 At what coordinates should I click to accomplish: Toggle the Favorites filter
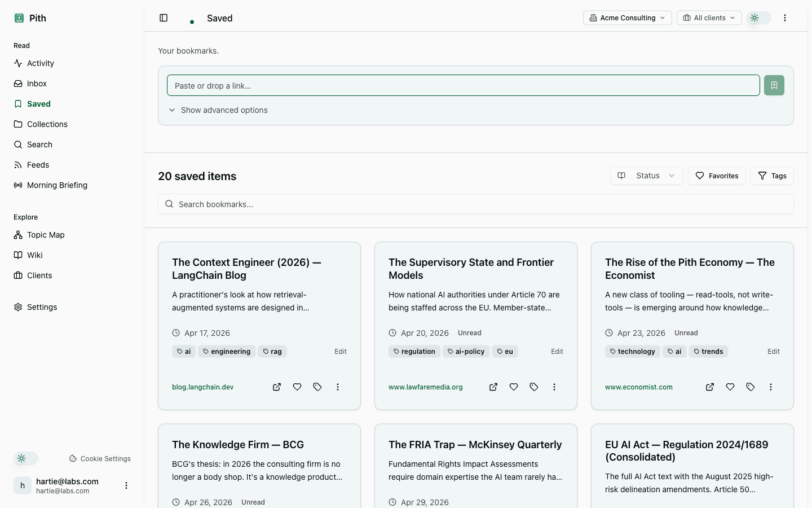click(x=717, y=176)
